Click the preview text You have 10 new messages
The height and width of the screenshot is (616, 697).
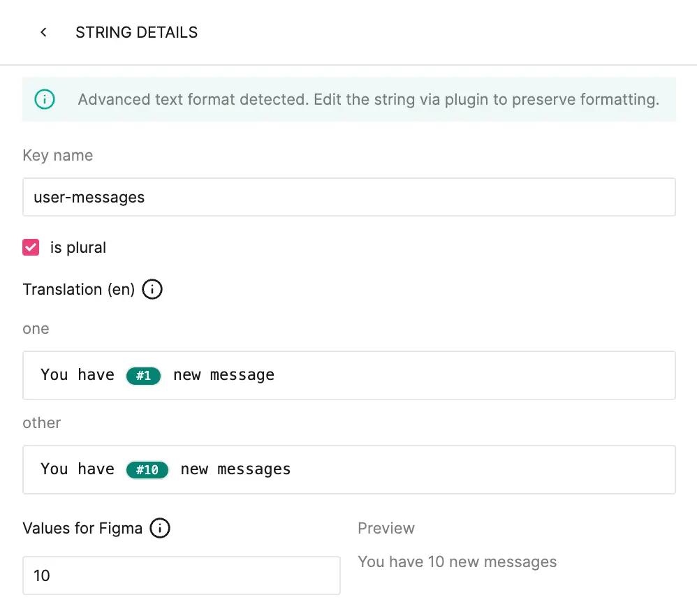457,562
